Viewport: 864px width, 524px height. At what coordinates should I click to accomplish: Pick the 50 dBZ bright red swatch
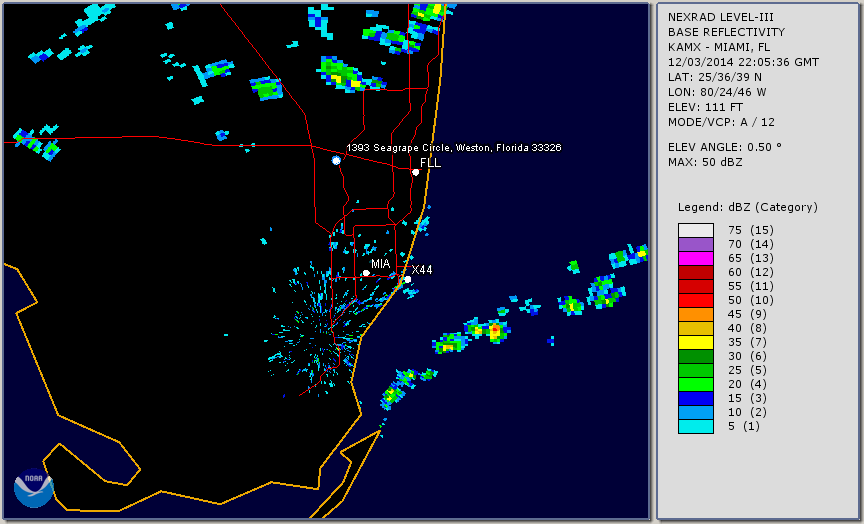(x=695, y=300)
